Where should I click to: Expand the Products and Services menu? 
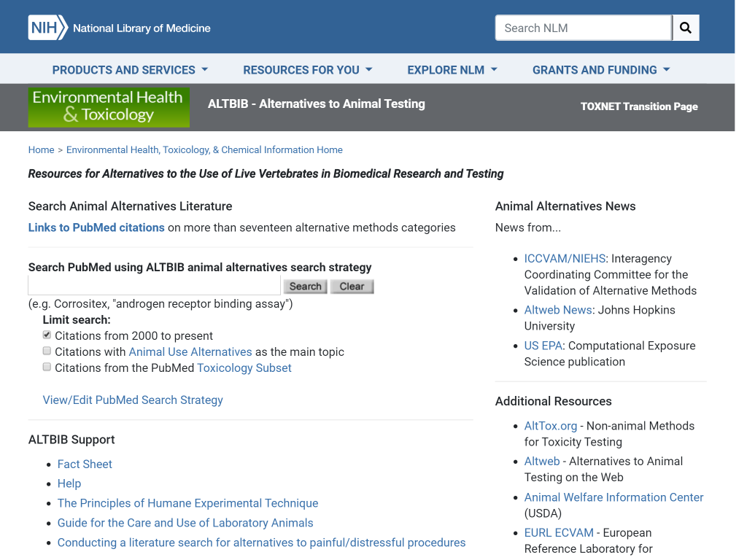[x=130, y=70]
